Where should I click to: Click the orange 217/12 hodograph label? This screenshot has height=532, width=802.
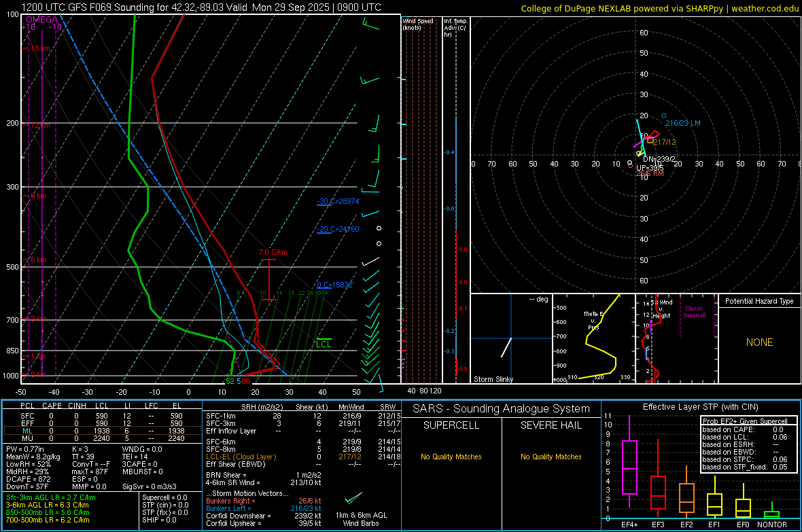(665, 142)
